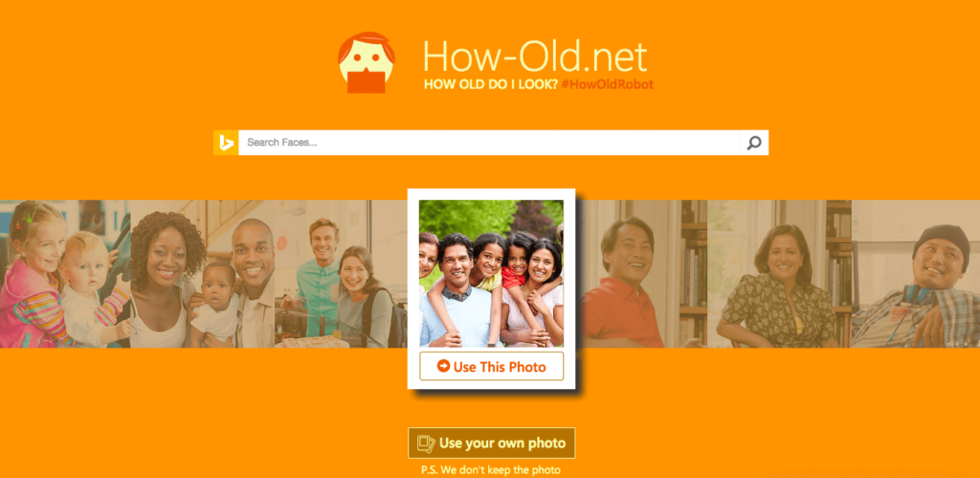Click the arrow icon in Use This Photo
This screenshot has width=980, height=478.
click(x=444, y=366)
